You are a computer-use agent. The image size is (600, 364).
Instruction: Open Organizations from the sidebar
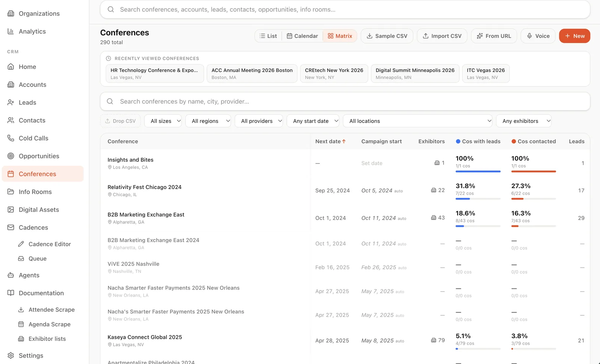[x=39, y=13]
